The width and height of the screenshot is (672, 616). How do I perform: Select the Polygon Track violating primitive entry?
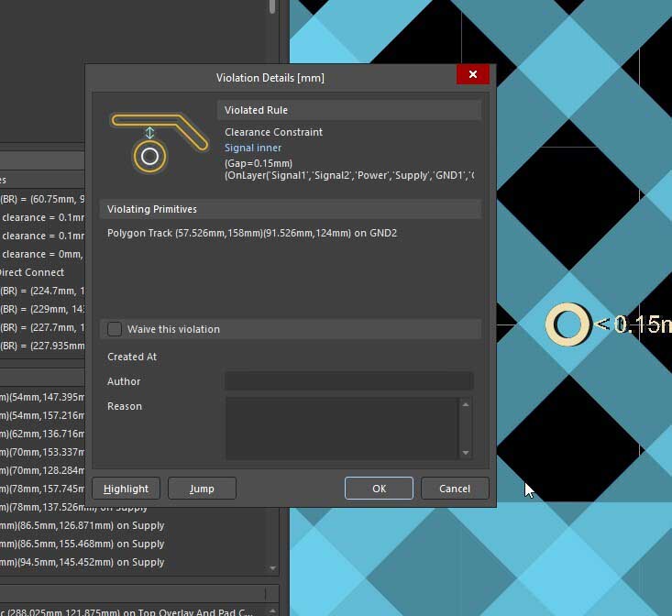pyautogui.click(x=251, y=234)
